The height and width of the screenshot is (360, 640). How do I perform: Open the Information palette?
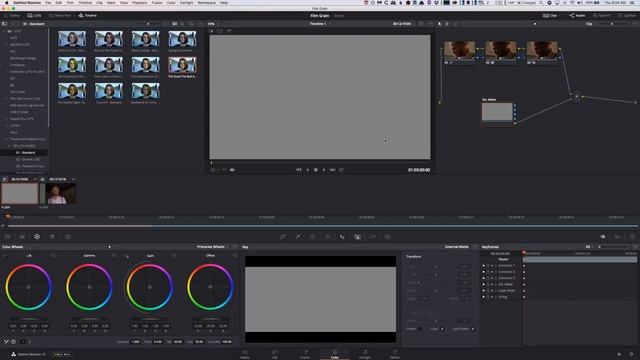pos(632,237)
